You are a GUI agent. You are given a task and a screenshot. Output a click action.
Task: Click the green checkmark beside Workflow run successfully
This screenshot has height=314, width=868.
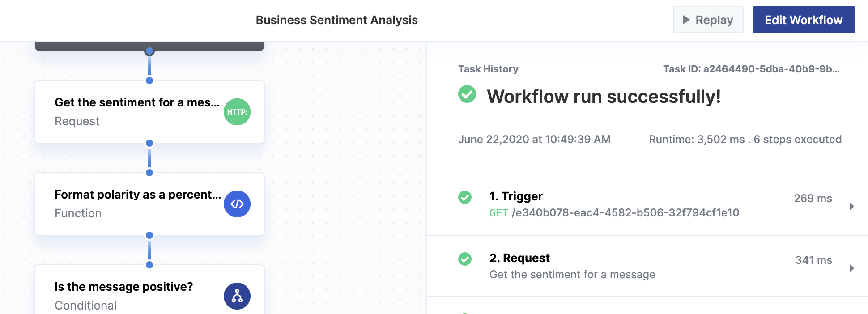click(x=467, y=94)
